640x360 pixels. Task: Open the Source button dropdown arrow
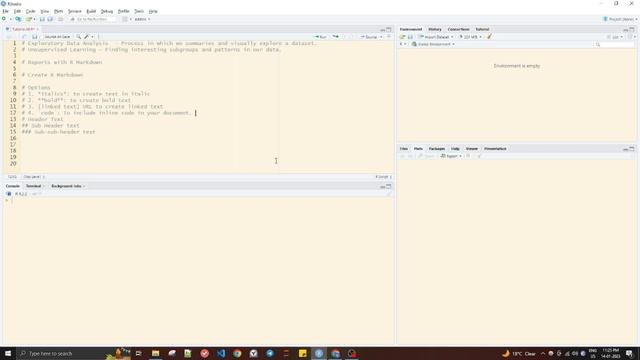tap(381, 37)
